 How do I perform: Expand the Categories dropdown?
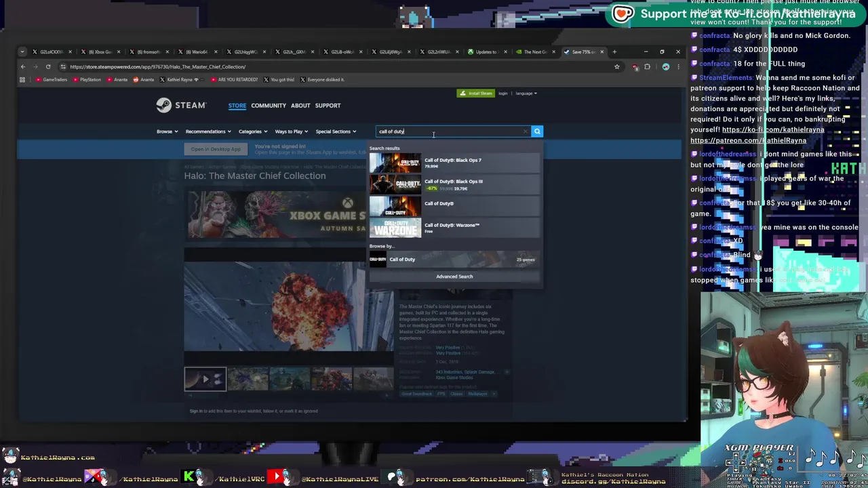252,131
